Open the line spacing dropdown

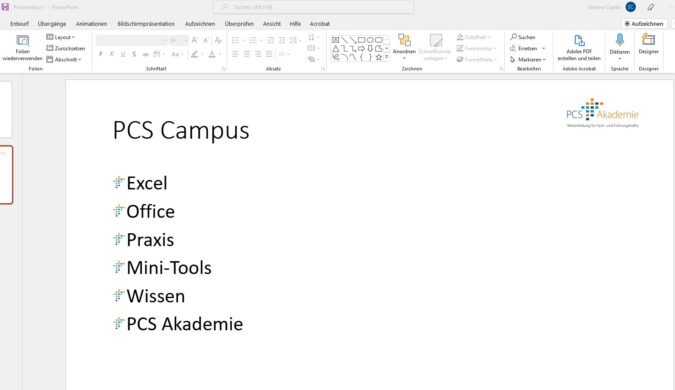(295, 40)
